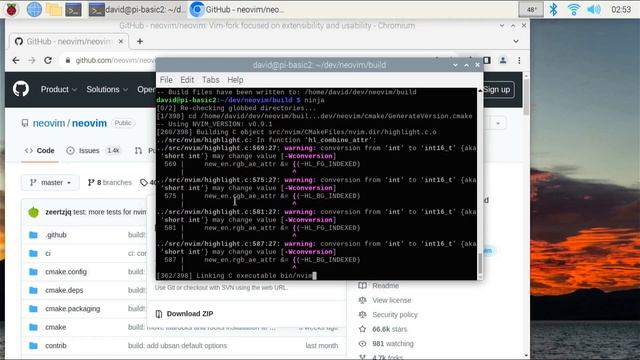Click the terminal title bar text

point(319,65)
